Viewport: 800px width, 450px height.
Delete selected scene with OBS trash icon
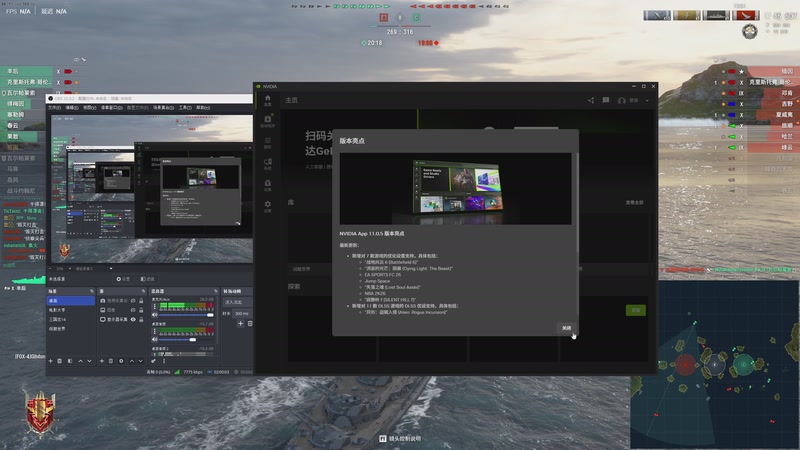[60, 361]
